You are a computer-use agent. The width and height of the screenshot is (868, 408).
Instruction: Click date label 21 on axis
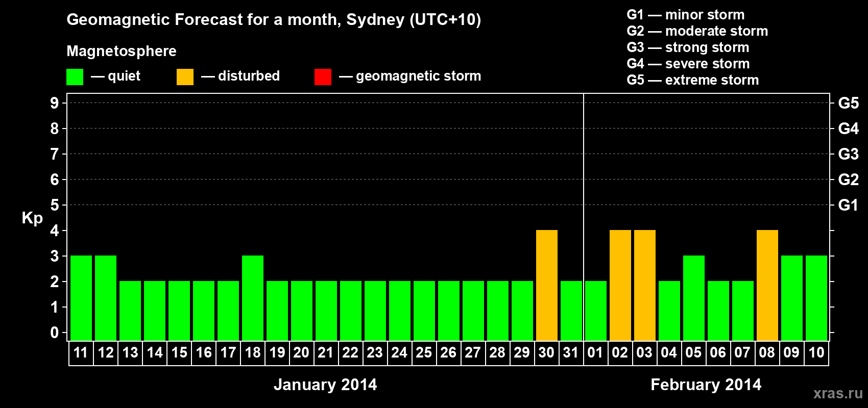tap(326, 352)
